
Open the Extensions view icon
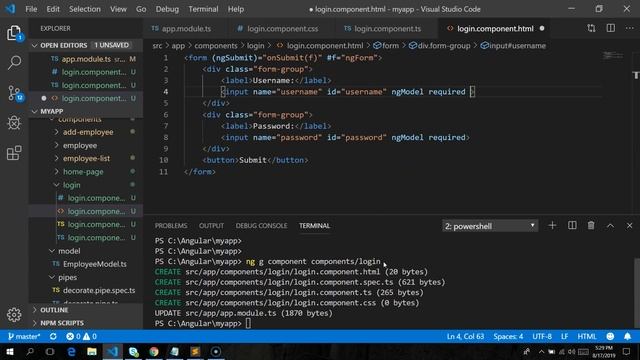pyautogui.click(x=14, y=153)
